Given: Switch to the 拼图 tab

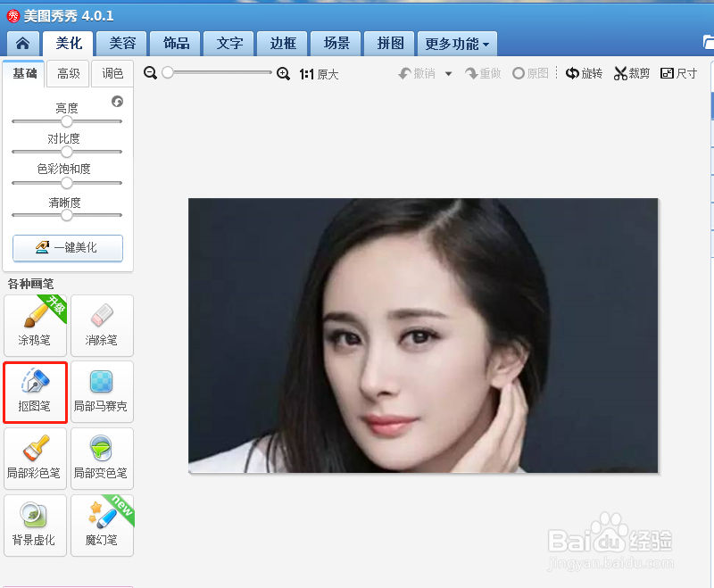Looking at the screenshot, I should click(390, 44).
